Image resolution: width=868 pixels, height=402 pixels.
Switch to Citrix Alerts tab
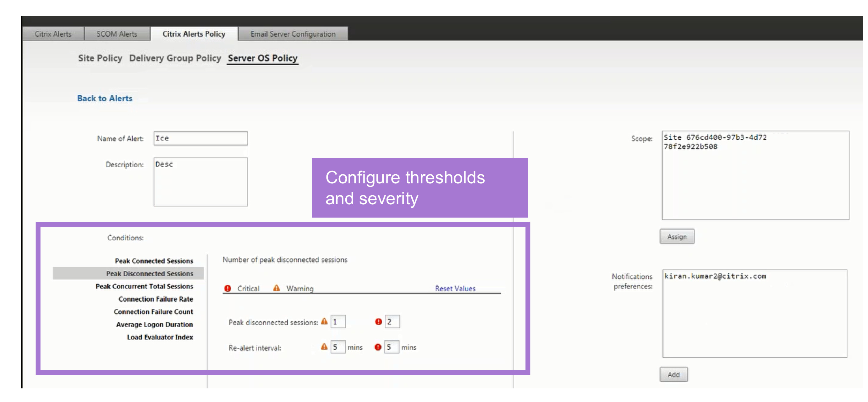coord(53,34)
